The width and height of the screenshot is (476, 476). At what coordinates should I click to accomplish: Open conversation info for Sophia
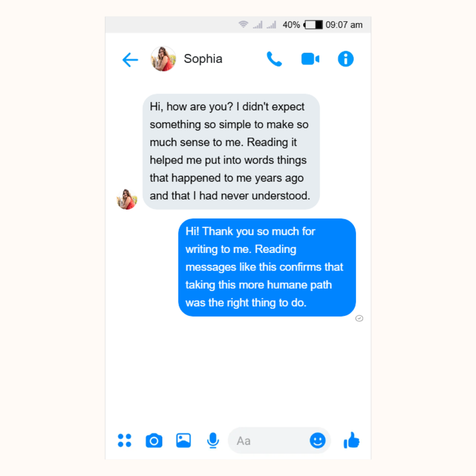click(346, 59)
